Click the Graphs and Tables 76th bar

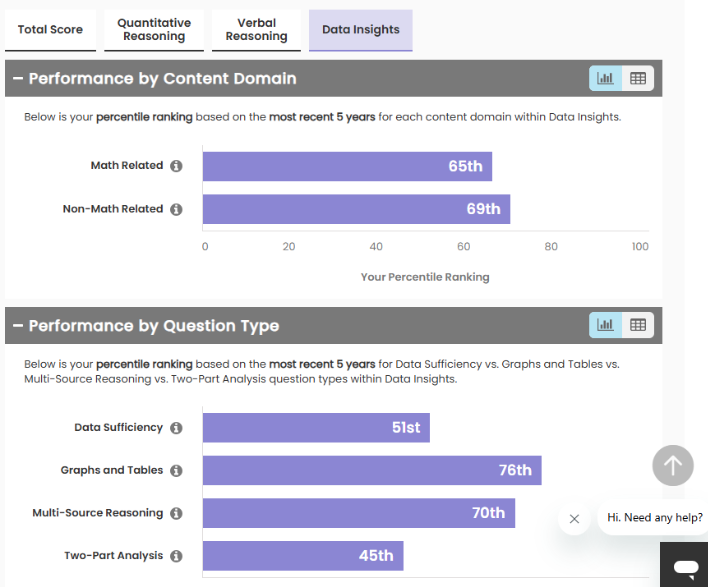pos(371,470)
